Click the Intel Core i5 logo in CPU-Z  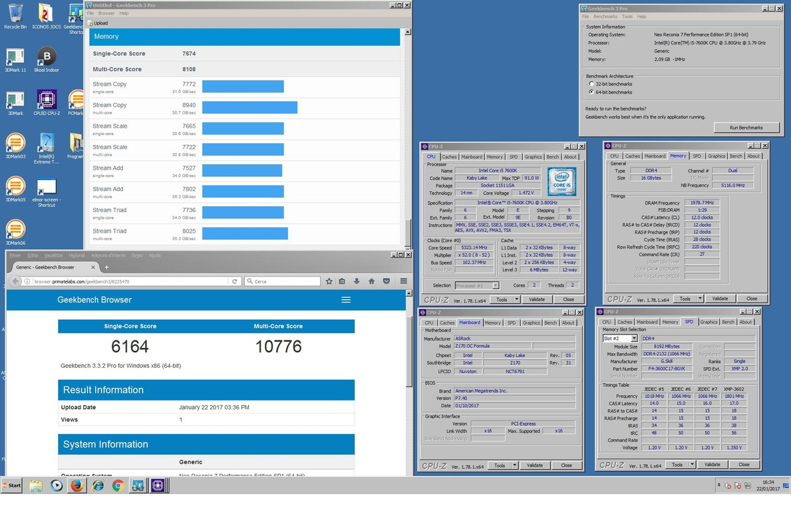[x=561, y=182]
